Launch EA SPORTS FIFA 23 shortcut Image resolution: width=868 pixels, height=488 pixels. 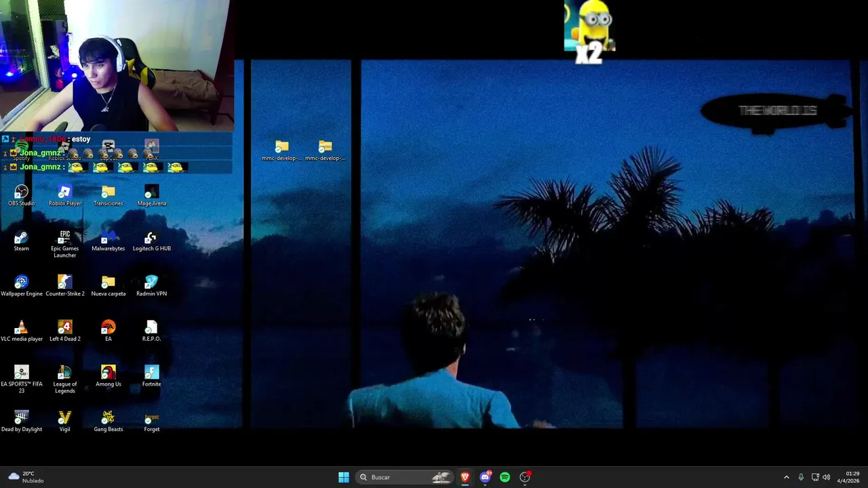(21, 380)
